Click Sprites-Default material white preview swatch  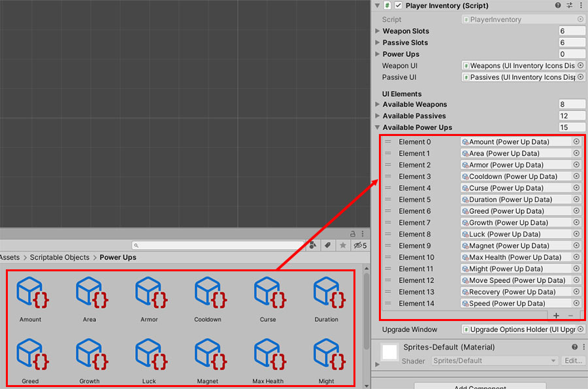(x=390, y=352)
